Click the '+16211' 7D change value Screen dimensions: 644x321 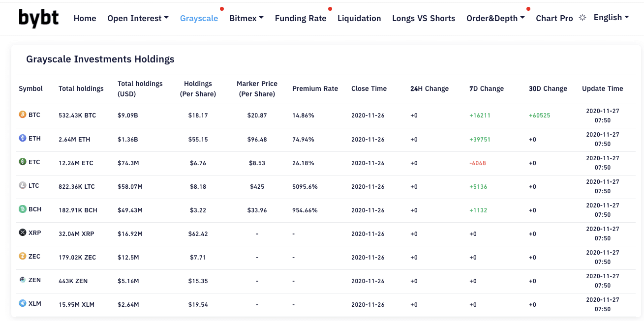coord(480,116)
